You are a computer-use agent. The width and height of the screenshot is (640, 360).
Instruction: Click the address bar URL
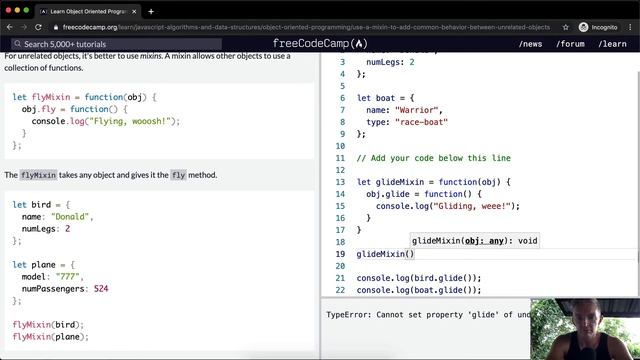306,27
